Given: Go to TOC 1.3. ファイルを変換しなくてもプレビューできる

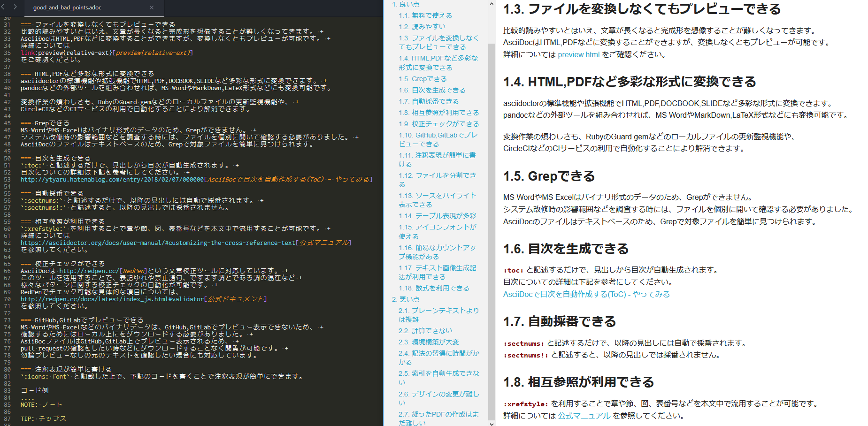Looking at the screenshot, I should tap(438, 42).
